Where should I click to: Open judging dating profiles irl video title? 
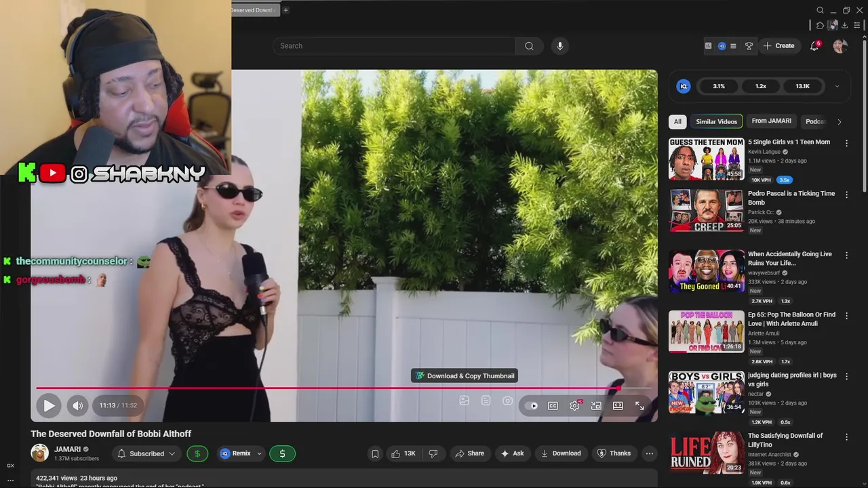792,380
